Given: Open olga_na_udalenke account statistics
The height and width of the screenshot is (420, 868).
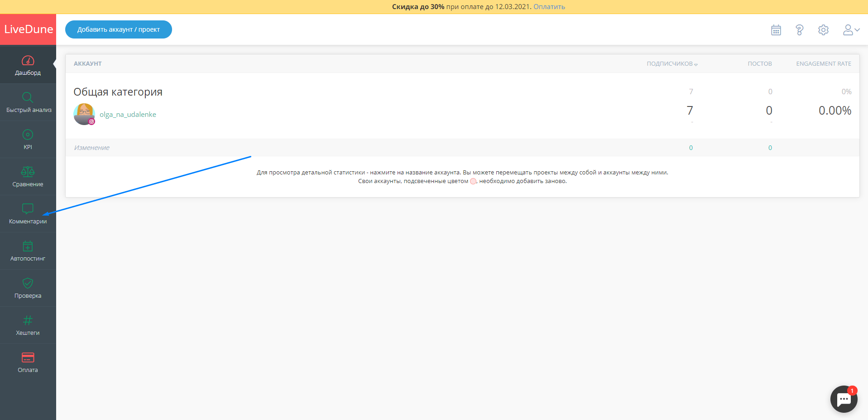Looking at the screenshot, I should [128, 115].
